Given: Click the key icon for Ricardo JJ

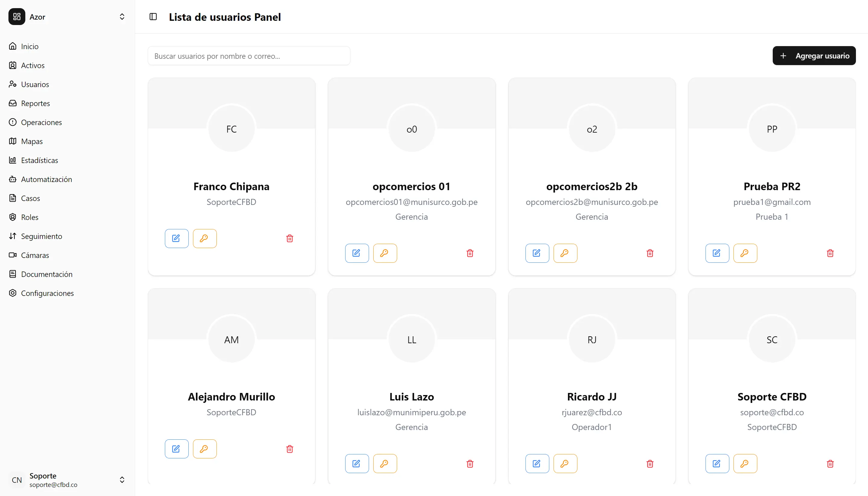Looking at the screenshot, I should [565, 464].
